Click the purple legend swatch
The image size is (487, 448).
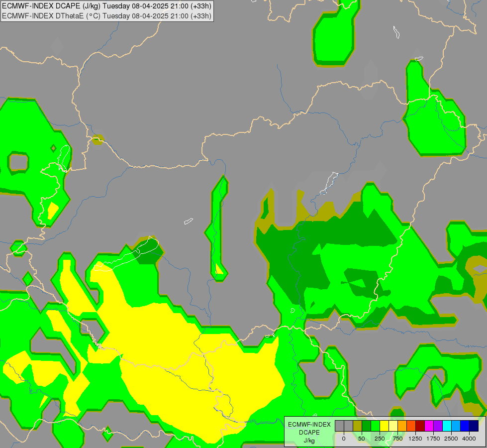click(438, 426)
